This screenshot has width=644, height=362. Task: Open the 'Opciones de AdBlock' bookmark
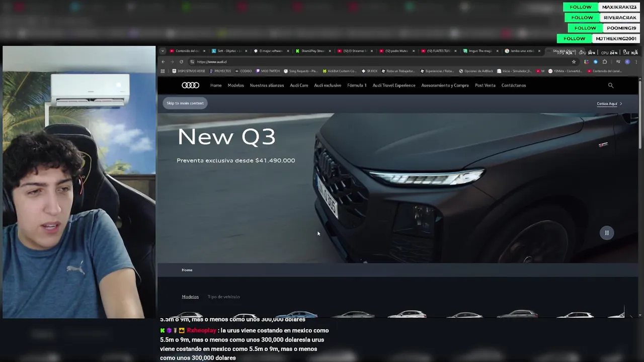476,71
